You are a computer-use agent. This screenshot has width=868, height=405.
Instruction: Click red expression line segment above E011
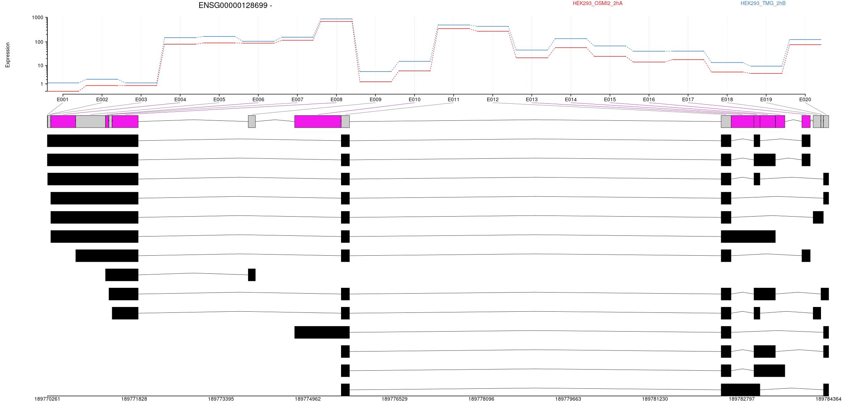click(x=454, y=29)
